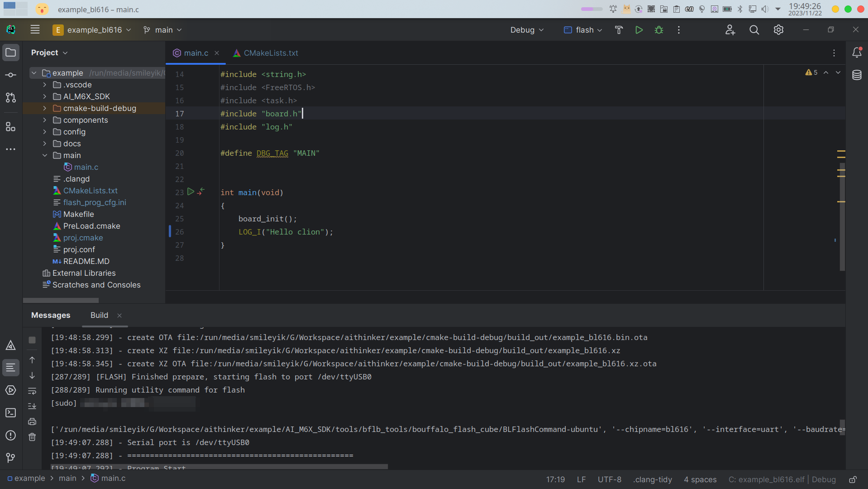Open Project view mode dropdown
Image resolution: width=868 pixels, height=489 pixels.
point(49,53)
